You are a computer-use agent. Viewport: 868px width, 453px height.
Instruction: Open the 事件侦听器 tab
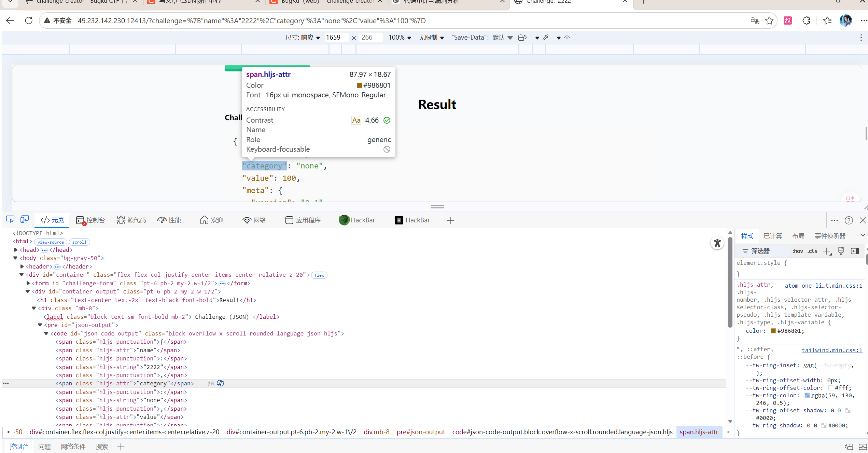click(x=830, y=236)
